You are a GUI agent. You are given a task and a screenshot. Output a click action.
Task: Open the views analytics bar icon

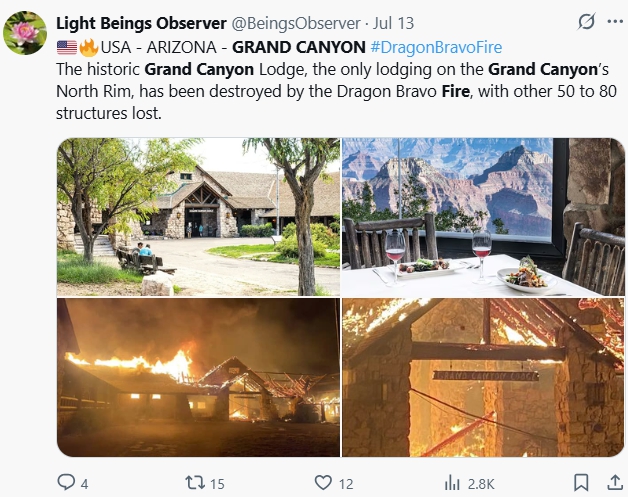click(x=452, y=483)
